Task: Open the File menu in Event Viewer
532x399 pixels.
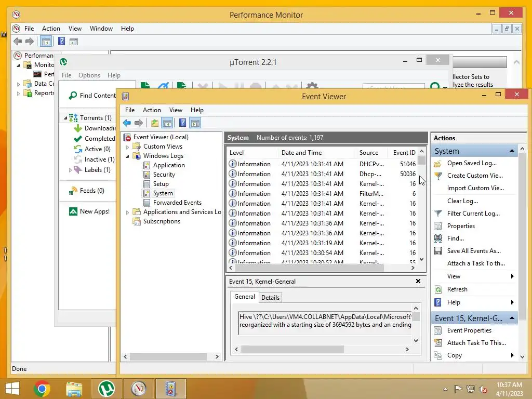Action: click(129, 110)
